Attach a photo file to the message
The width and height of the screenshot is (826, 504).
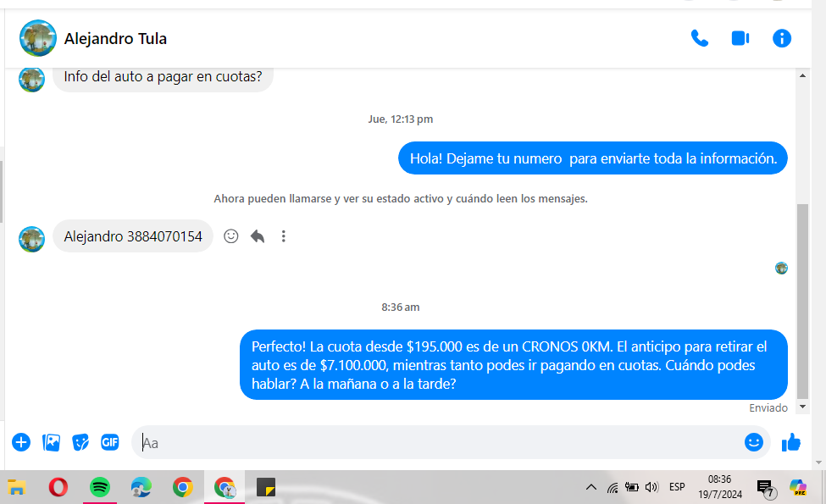51,442
